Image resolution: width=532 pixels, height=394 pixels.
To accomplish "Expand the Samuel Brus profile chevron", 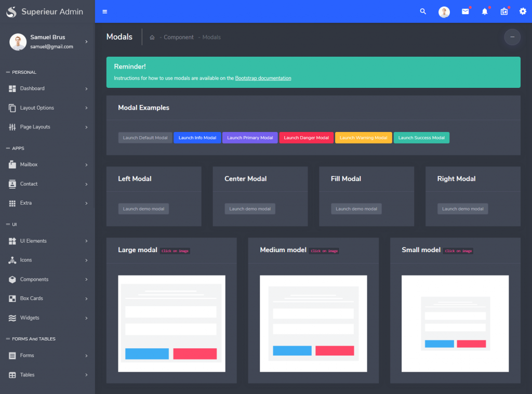I will [87, 42].
